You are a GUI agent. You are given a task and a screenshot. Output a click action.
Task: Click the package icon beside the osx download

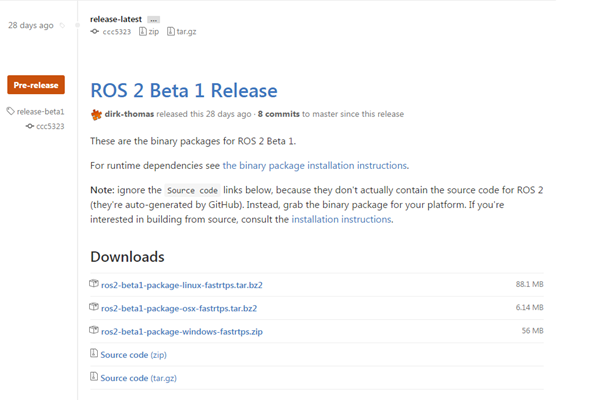pyautogui.click(x=94, y=307)
